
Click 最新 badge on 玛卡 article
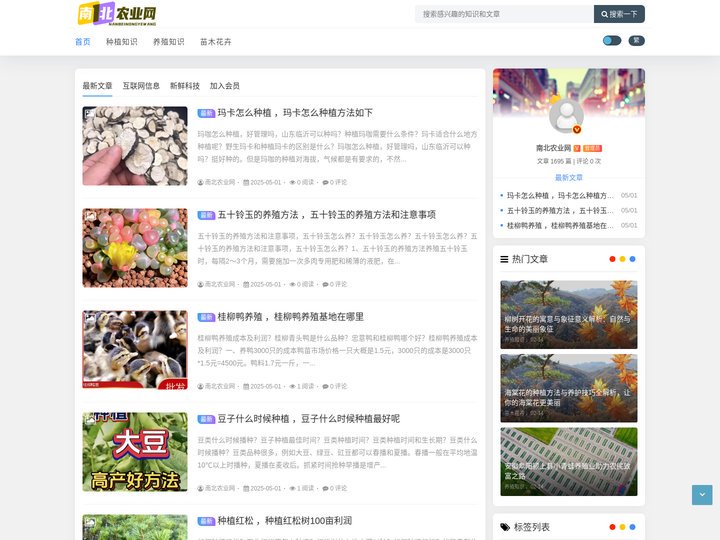click(x=206, y=113)
